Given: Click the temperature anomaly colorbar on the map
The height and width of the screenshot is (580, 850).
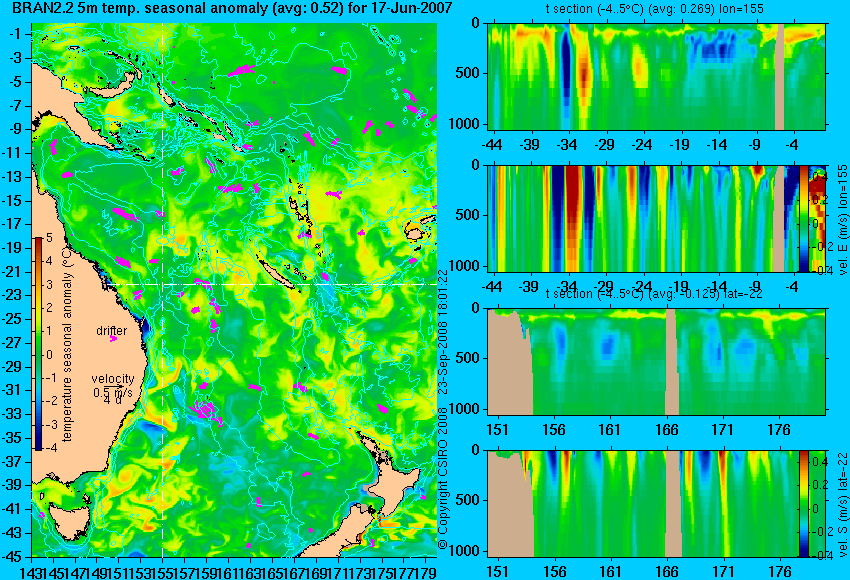Looking at the screenshot, I should coord(38,344).
